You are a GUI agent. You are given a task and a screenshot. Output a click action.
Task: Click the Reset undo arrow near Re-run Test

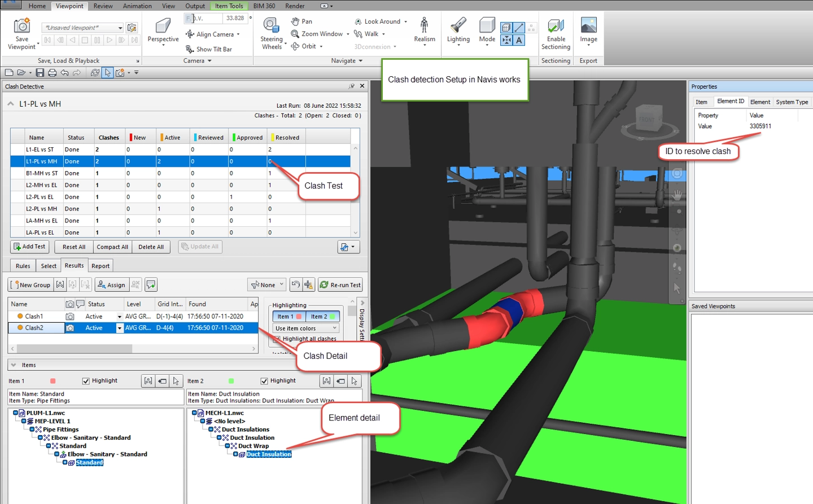pyautogui.click(x=296, y=285)
